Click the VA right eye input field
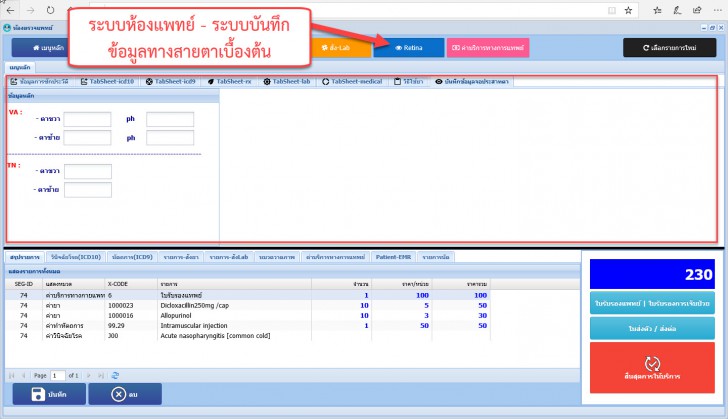728x419 pixels. [x=87, y=119]
